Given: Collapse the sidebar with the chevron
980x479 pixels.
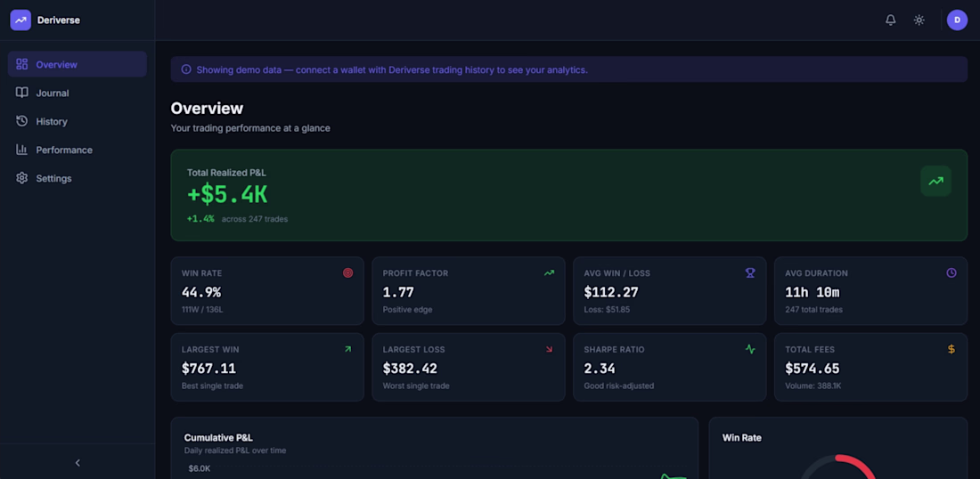Looking at the screenshot, I should click(x=78, y=463).
